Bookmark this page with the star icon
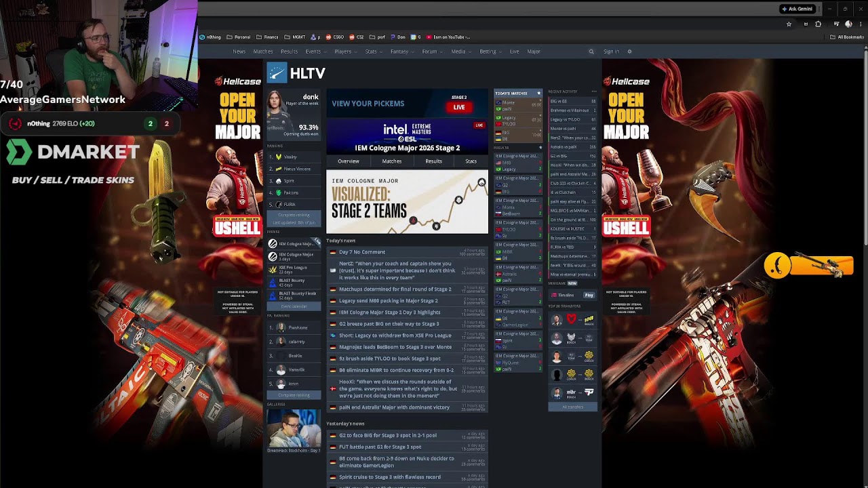The height and width of the screenshot is (488, 868). [789, 24]
